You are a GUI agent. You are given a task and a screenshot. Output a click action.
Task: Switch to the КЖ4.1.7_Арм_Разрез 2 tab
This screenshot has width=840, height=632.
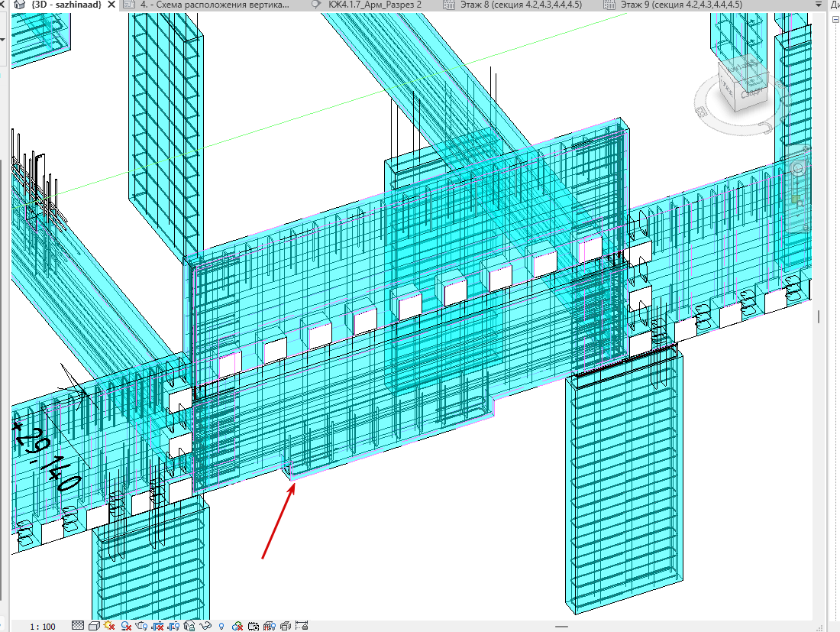(x=375, y=5)
